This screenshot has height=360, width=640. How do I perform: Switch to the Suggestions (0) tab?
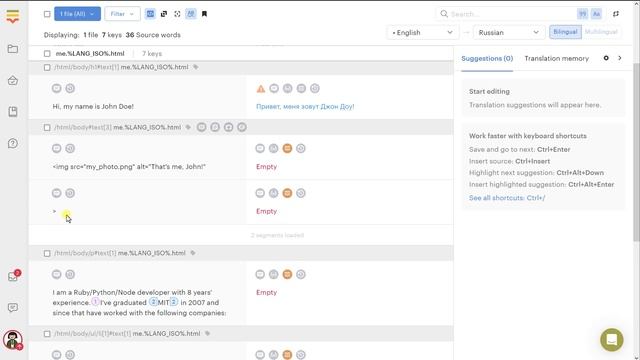tap(487, 58)
